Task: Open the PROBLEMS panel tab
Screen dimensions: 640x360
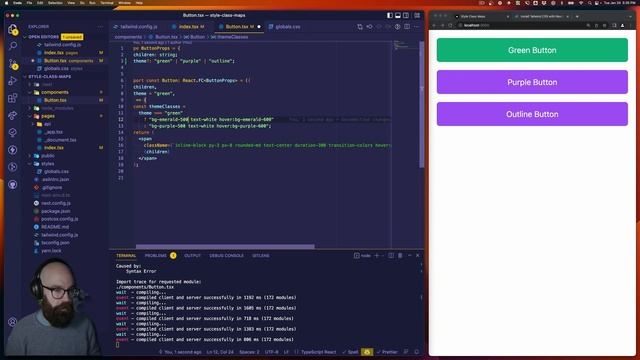Action: tap(156, 256)
